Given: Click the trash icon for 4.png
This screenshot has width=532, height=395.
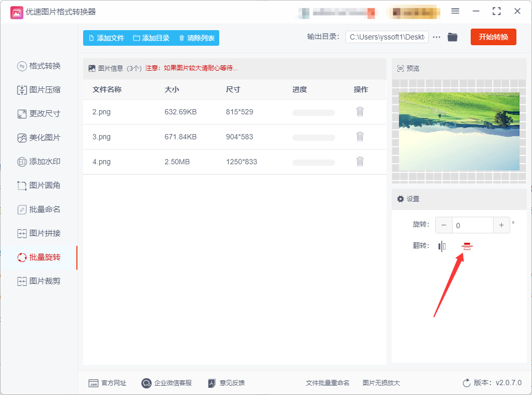Looking at the screenshot, I should [x=360, y=162].
